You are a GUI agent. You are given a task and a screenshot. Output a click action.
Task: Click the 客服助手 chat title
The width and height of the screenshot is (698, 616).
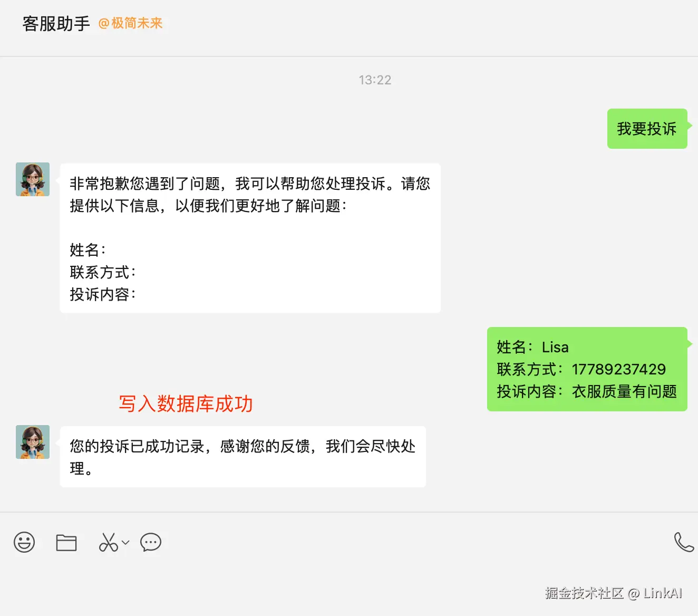point(55,23)
